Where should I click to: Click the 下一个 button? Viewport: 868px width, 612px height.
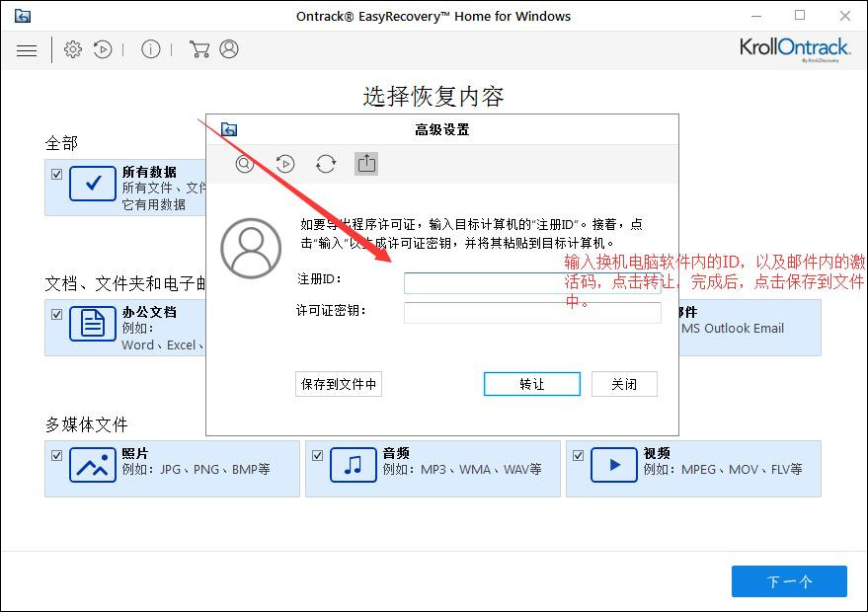click(x=789, y=581)
